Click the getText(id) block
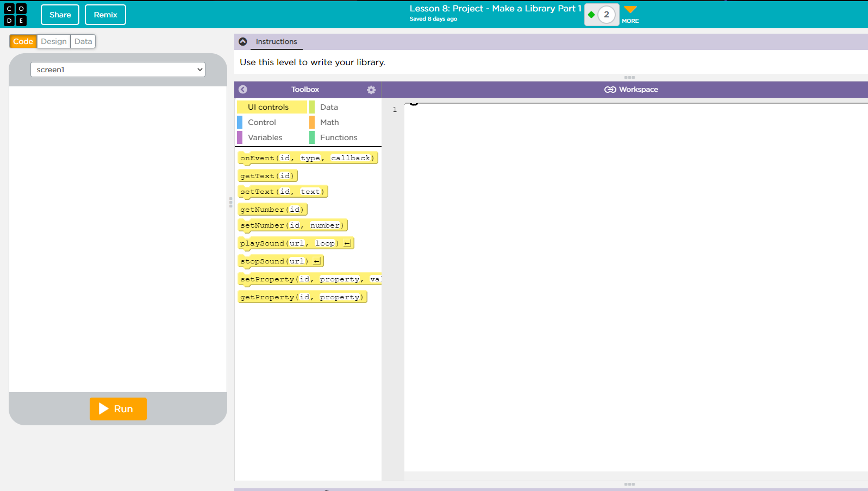868x491 pixels. pos(267,176)
